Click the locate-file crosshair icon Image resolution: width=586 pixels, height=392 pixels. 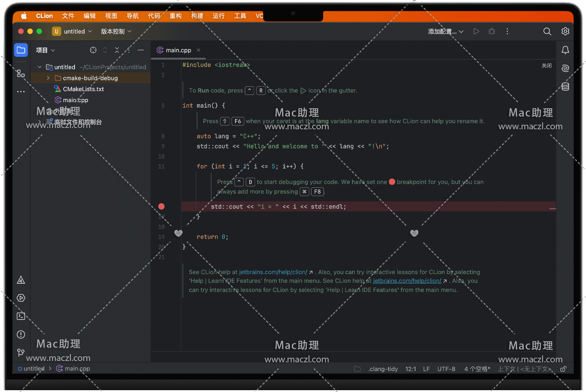pos(93,50)
